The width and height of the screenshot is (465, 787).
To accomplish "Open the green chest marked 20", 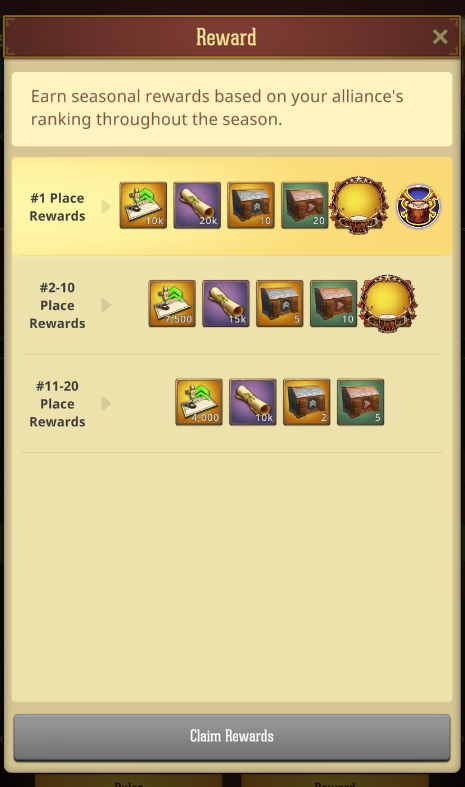I will (305, 205).
